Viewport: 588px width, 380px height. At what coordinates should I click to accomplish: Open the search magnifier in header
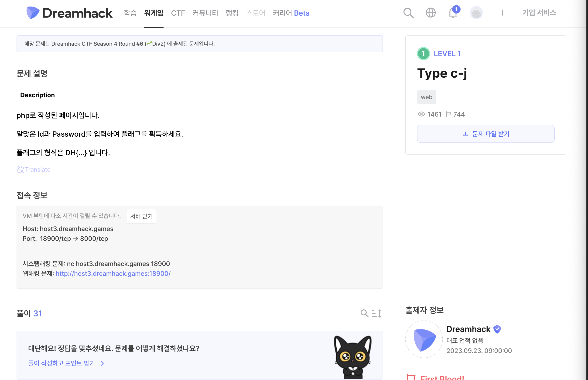pos(408,13)
